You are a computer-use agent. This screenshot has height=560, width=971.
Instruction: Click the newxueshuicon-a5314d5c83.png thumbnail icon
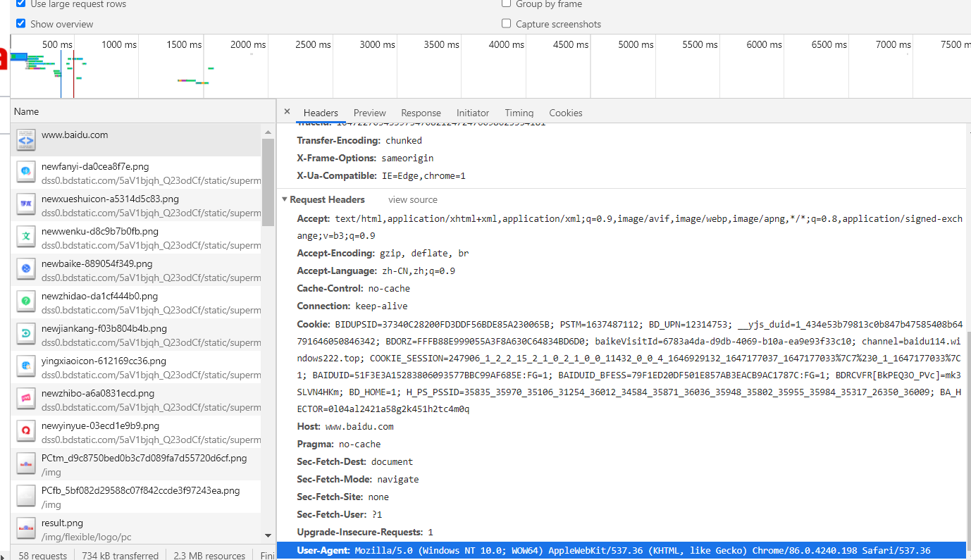[26, 204]
